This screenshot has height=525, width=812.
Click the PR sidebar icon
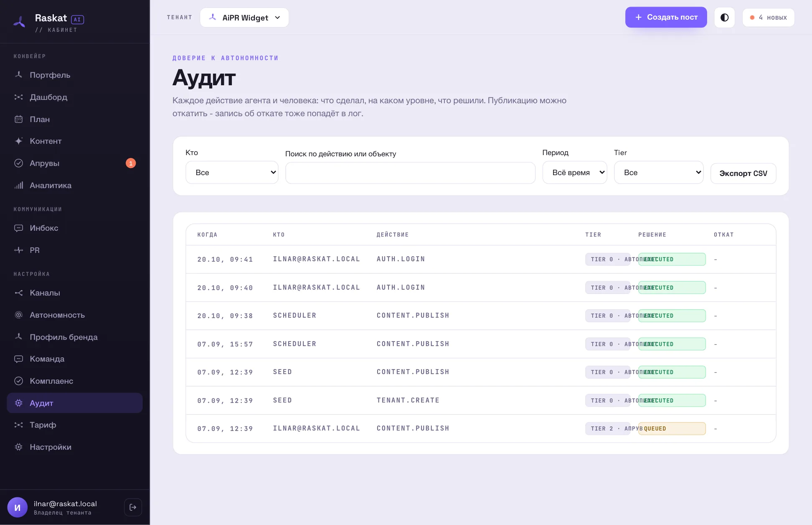(x=18, y=250)
